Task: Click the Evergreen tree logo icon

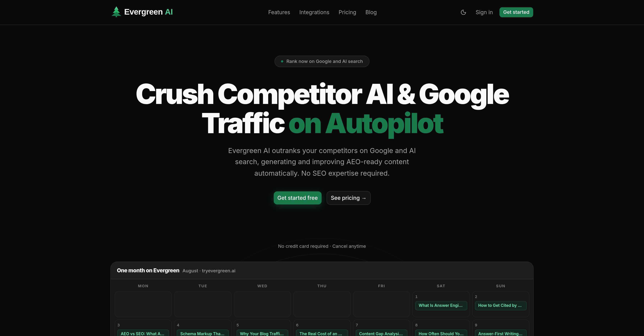Action: pos(116,12)
